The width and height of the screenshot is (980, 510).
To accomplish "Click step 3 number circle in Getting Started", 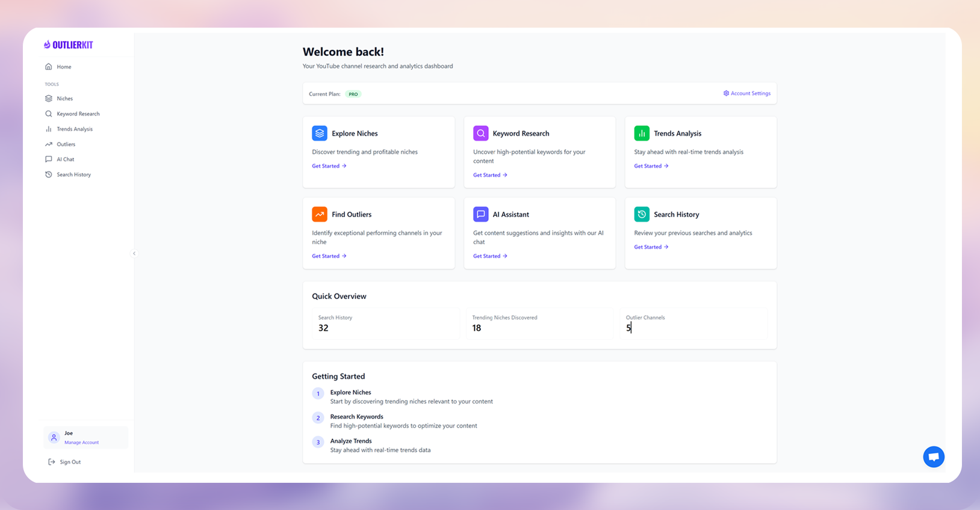I will tap(318, 442).
